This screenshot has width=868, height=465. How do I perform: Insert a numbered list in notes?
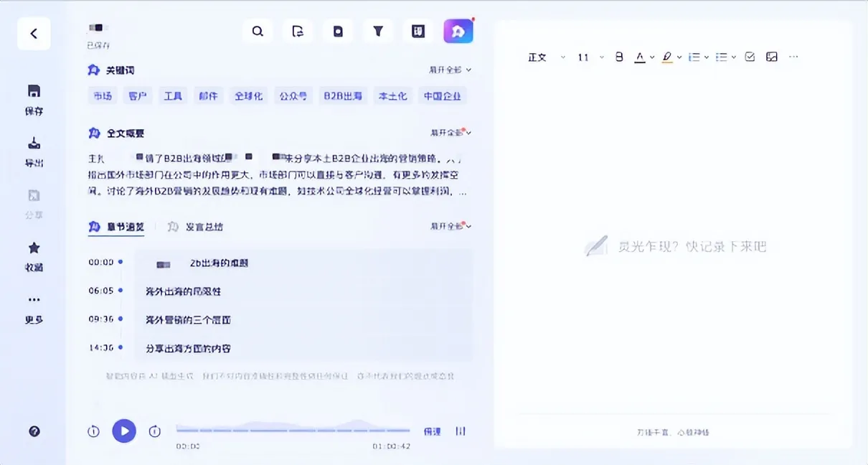[694, 57]
